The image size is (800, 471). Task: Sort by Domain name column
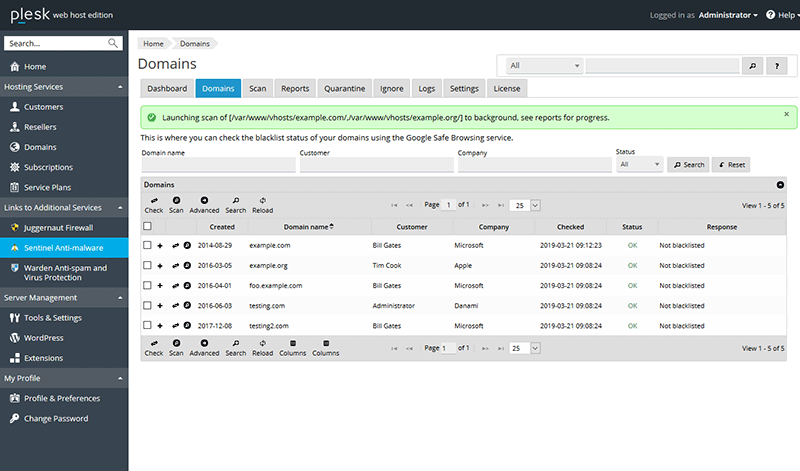pos(309,227)
